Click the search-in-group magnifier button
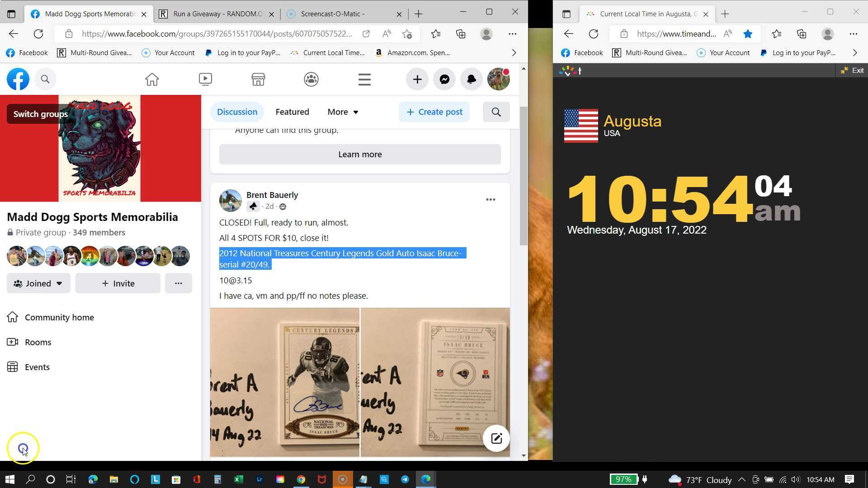 pos(496,112)
